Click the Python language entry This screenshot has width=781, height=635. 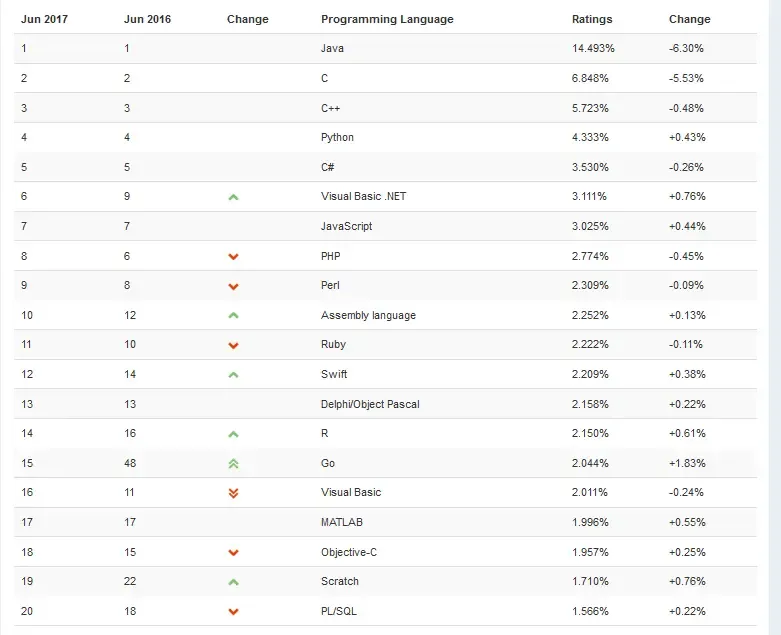click(337, 137)
